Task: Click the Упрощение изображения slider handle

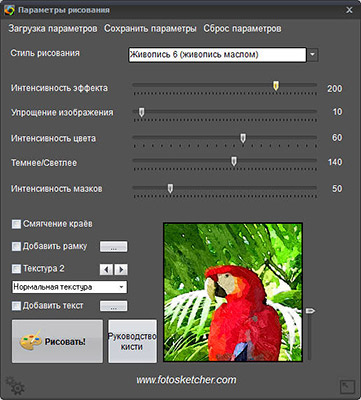Action: [x=141, y=112]
